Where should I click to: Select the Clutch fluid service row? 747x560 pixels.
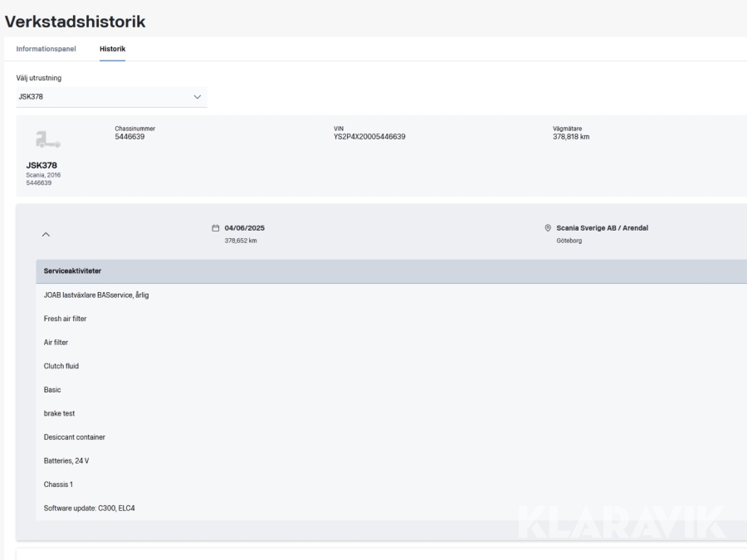61,366
